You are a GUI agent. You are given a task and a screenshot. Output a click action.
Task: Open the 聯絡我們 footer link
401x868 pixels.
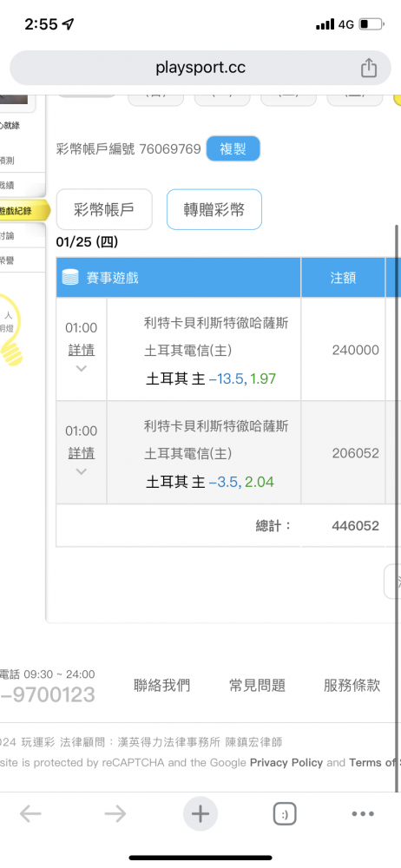tap(161, 686)
